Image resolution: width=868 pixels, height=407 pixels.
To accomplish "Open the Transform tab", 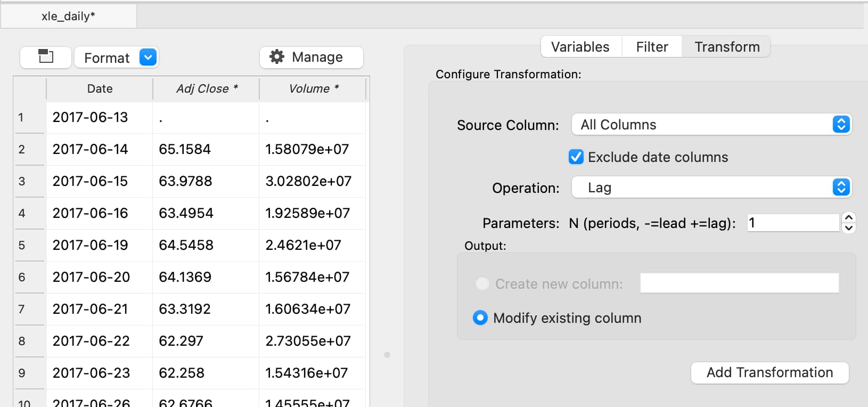I will pos(727,47).
